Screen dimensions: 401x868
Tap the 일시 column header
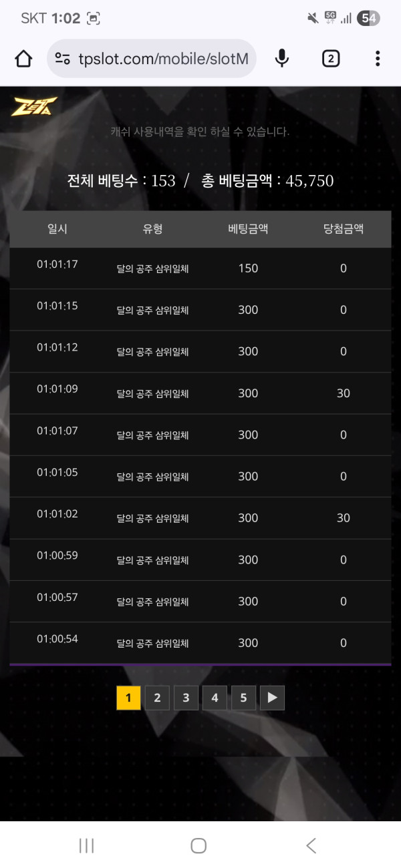[57, 229]
